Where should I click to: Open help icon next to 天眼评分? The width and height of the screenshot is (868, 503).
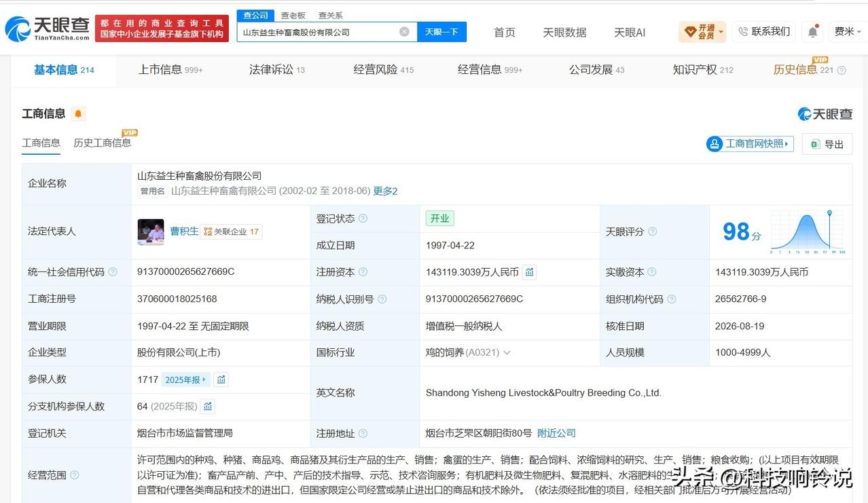(652, 231)
